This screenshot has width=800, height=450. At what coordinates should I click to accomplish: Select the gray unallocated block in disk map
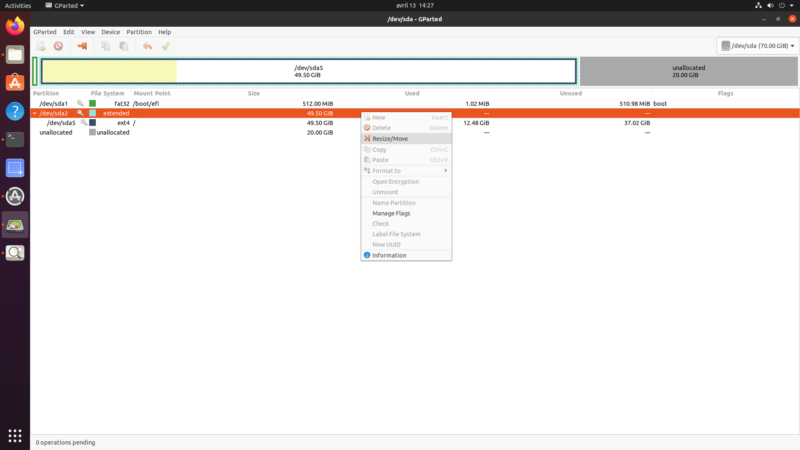[x=689, y=71]
